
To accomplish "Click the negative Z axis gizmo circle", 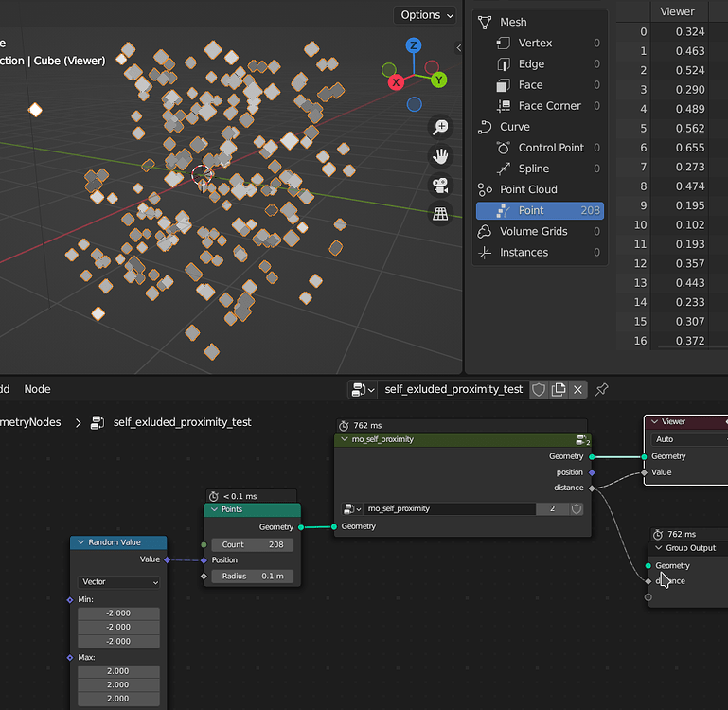I will pos(414,104).
